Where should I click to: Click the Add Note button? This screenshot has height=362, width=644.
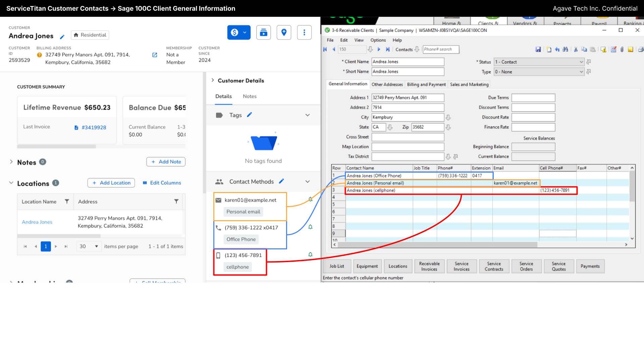166,162
